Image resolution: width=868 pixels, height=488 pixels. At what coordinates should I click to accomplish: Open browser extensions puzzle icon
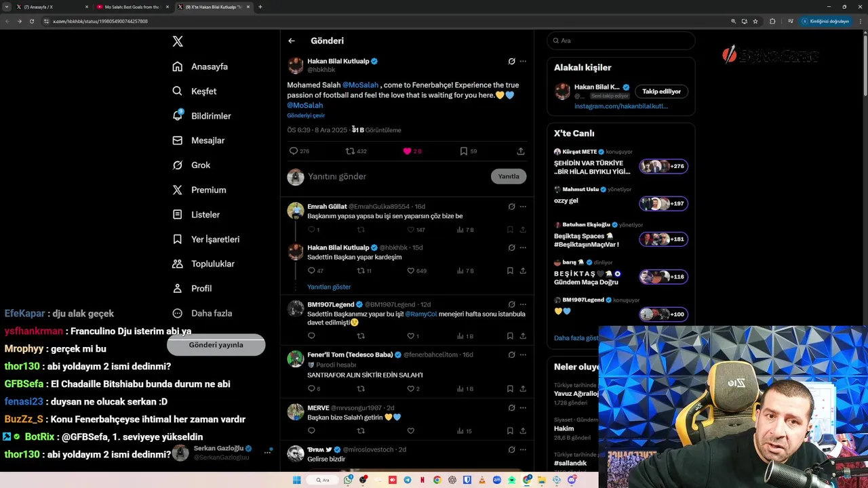pos(772,21)
